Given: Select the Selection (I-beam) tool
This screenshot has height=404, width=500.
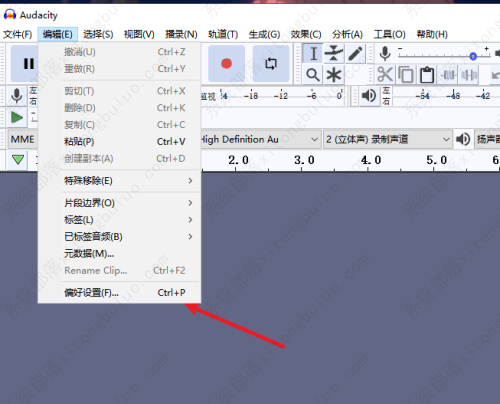Looking at the screenshot, I should pyautogui.click(x=313, y=53).
